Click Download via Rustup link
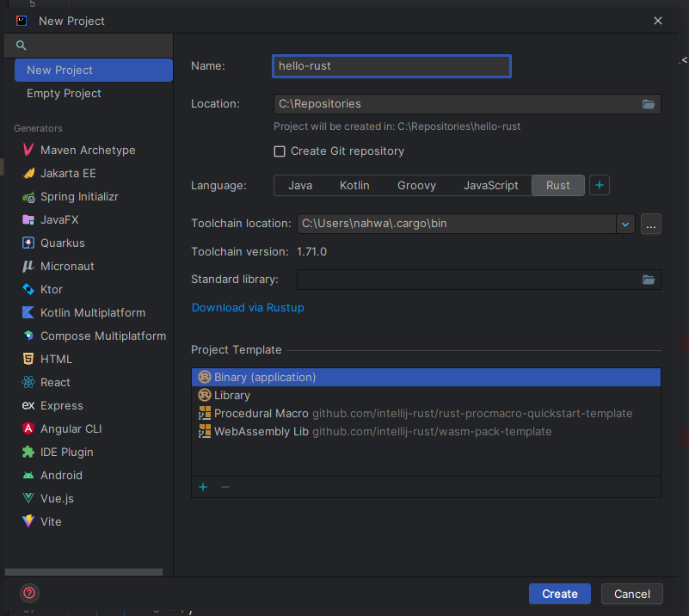 [x=248, y=307]
